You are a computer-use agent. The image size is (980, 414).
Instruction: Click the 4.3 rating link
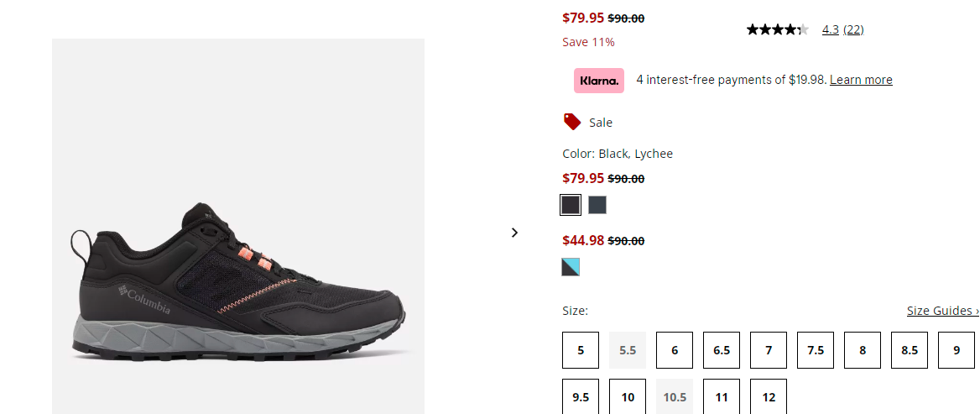click(x=830, y=29)
